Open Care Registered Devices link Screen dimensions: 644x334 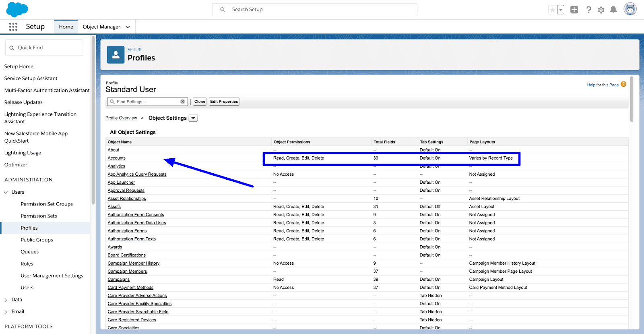coord(132,320)
